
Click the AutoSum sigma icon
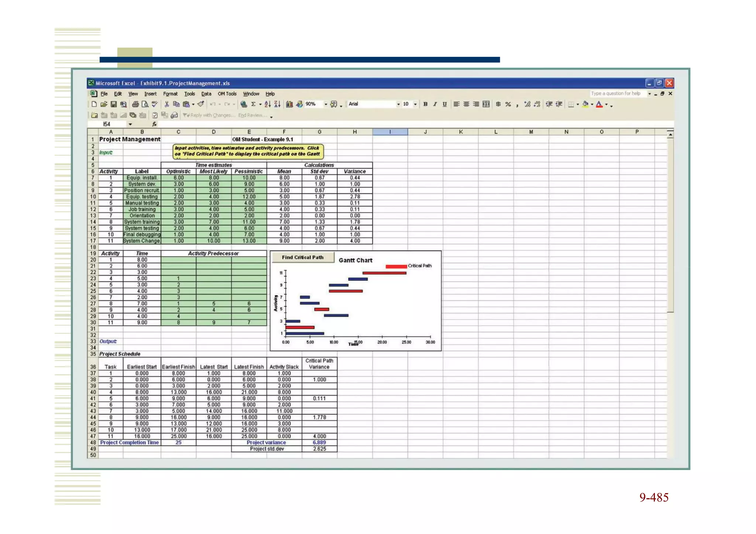tap(253, 104)
